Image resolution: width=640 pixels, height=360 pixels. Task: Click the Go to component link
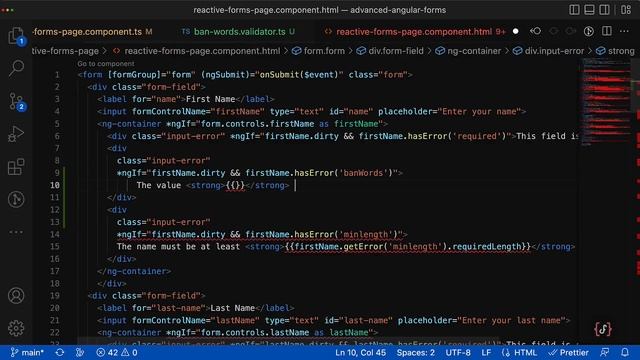[106, 64]
